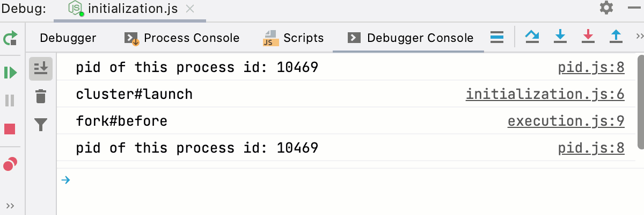
Task: Open the initialization.js:6 source link
Action: pos(545,95)
